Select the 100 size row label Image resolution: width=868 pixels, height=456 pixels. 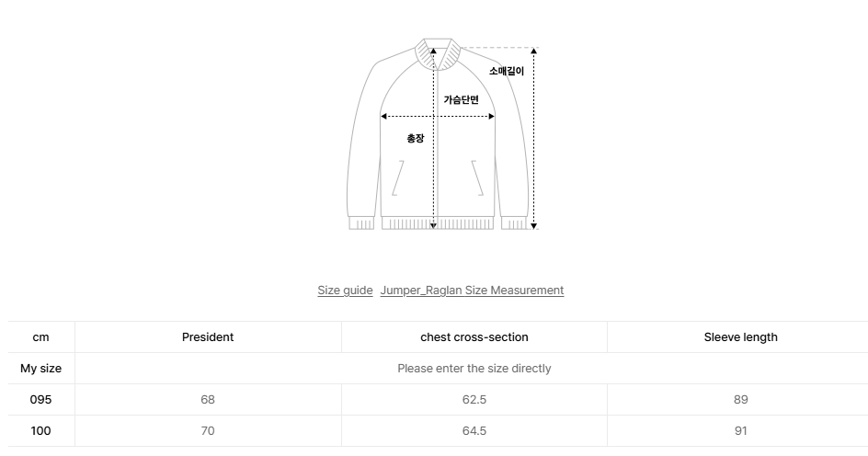40,431
